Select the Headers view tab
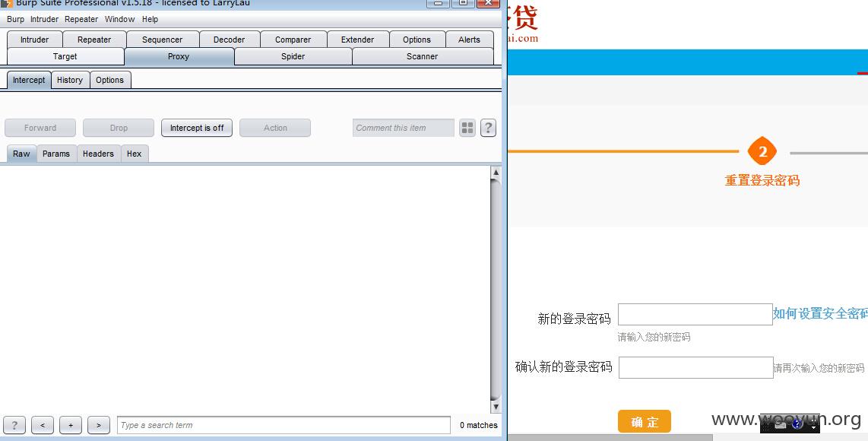 click(x=99, y=154)
